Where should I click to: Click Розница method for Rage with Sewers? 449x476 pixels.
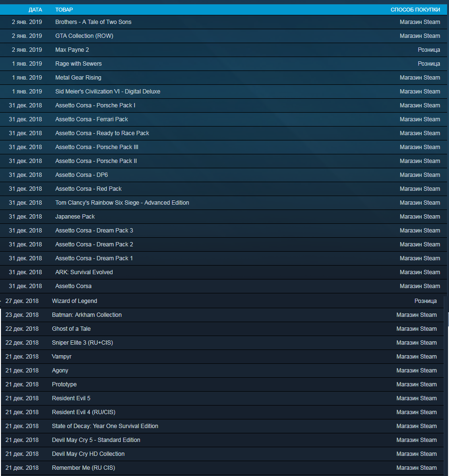coord(429,64)
